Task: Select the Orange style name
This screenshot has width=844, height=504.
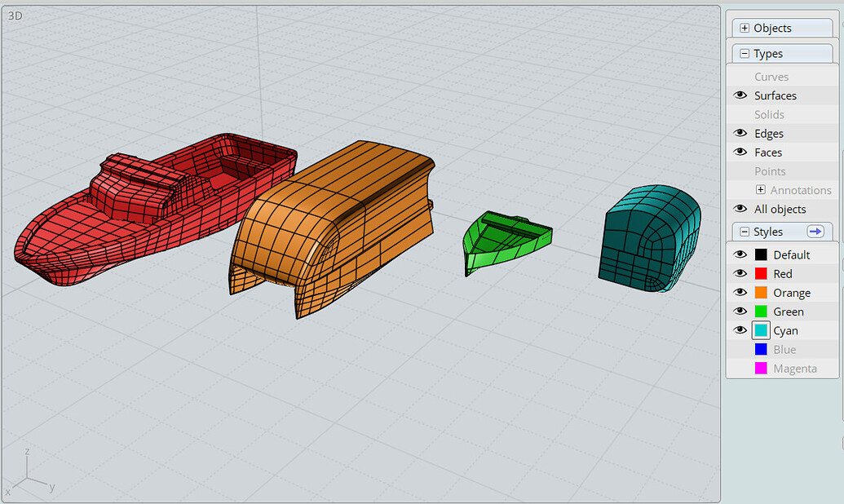Action: (792, 293)
